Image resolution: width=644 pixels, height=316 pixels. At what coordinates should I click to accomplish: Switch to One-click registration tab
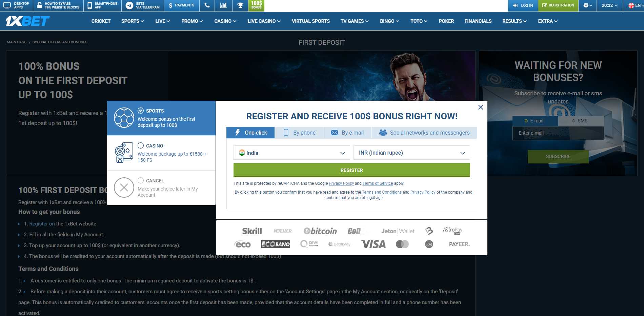tap(250, 133)
